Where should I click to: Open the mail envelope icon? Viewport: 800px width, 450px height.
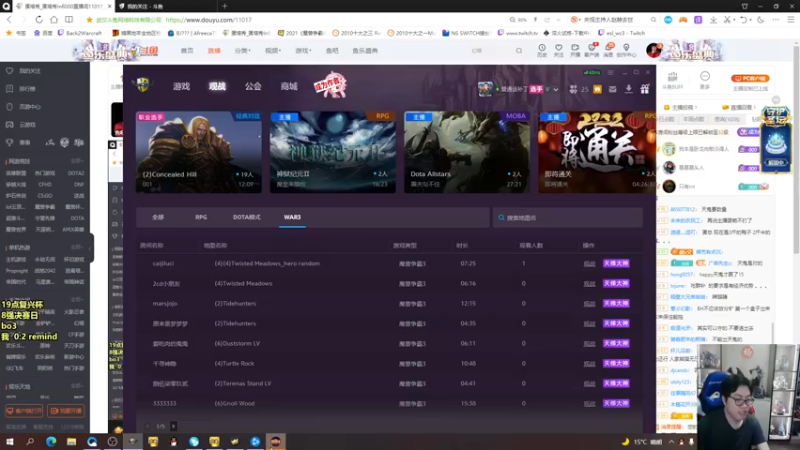click(x=613, y=89)
